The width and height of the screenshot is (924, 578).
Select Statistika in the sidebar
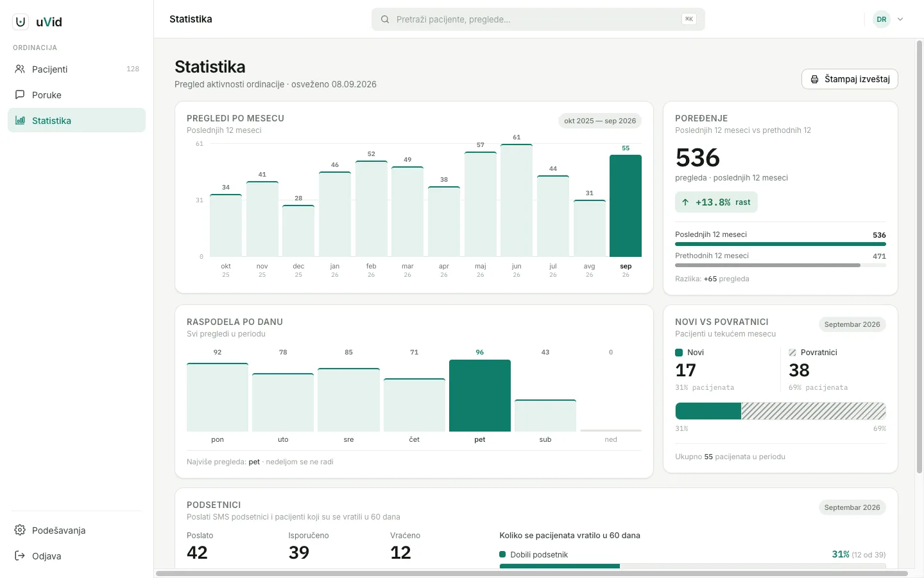(x=77, y=120)
